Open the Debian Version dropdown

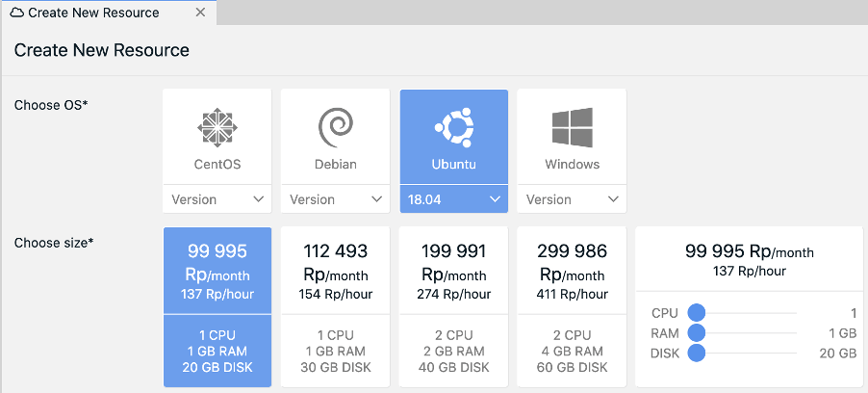336,199
